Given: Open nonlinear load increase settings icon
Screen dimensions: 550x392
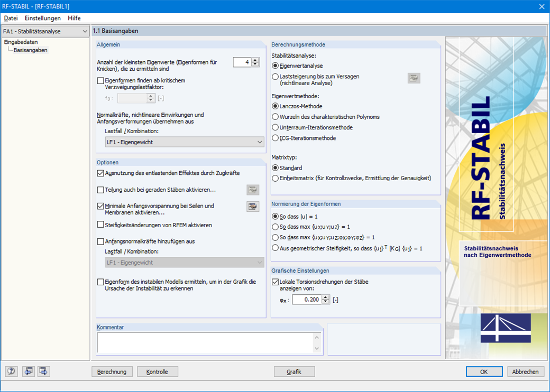Looking at the screenshot, I should pyautogui.click(x=414, y=78).
